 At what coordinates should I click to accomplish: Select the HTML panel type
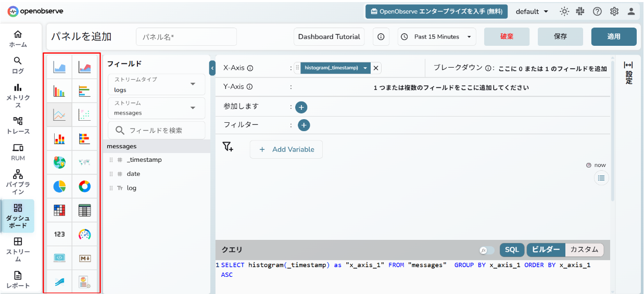59,258
